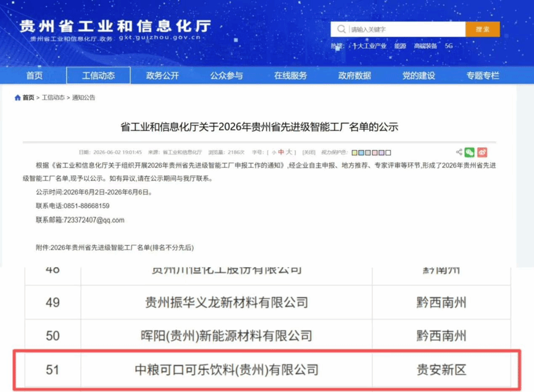Click the breadcrumb home icon

click(x=18, y=98)
